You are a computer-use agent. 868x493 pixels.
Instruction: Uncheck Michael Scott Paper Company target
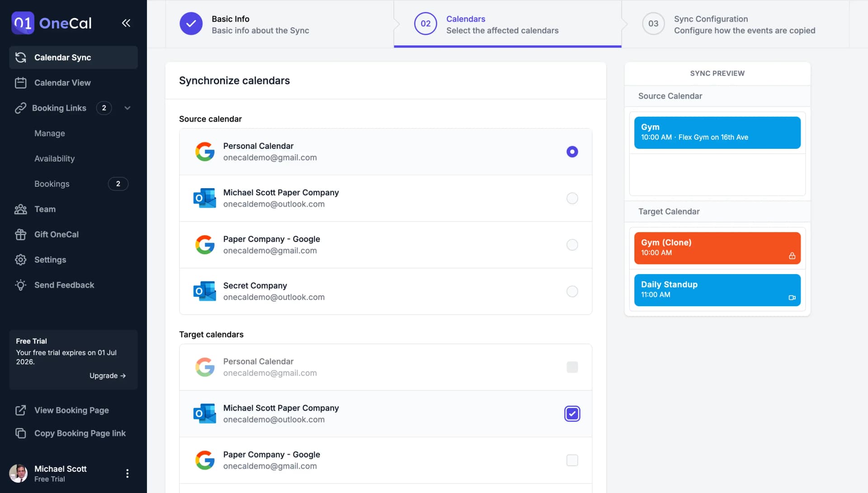[x=572, y=414]
